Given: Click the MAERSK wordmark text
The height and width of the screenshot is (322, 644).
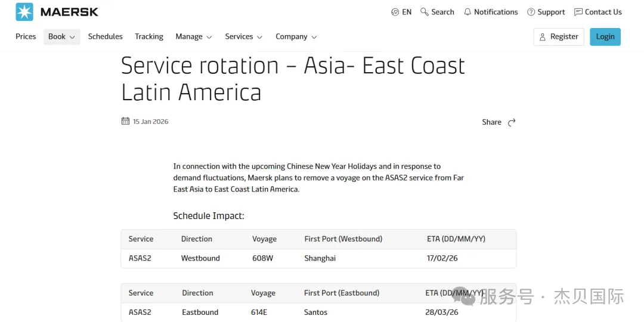Looking at the screenshot, I should (69, 12).
